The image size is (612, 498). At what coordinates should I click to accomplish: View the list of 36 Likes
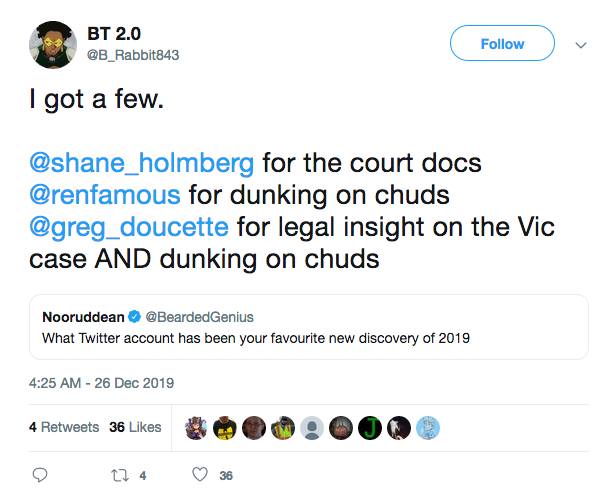pyautogui.click(x=135, y=427)
